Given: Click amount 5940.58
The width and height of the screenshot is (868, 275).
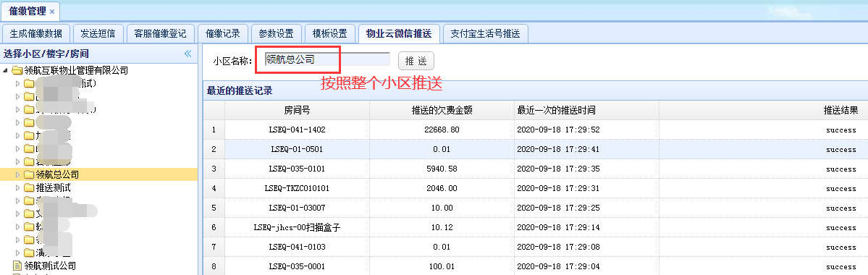Looking at the screenshot, I should (x=442, y=169).
